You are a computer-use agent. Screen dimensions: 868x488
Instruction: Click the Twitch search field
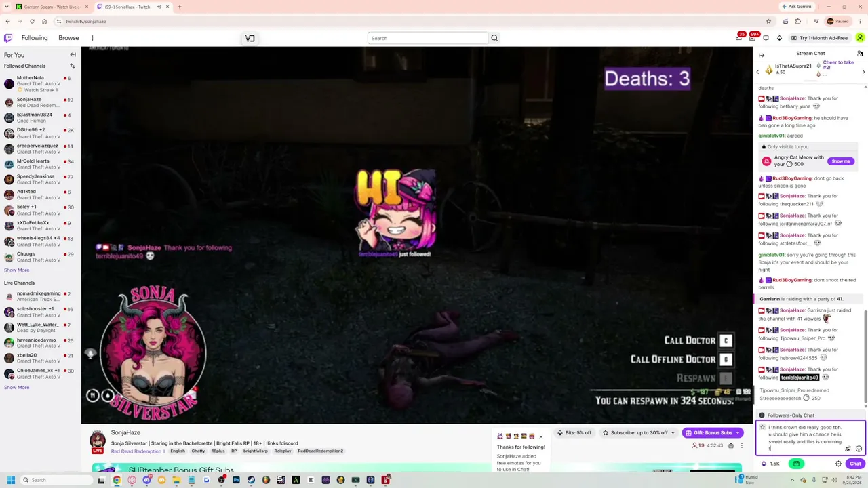tap(427, 38)
